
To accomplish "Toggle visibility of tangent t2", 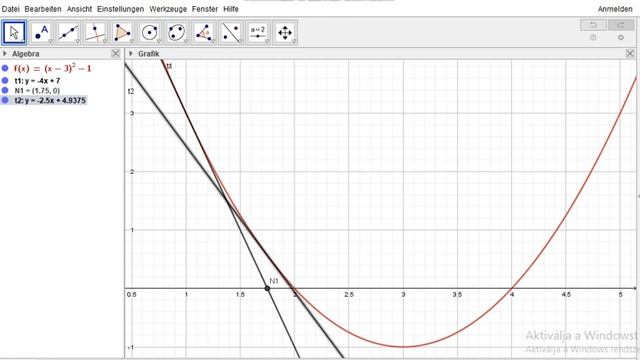I will [x=5, y=100].
